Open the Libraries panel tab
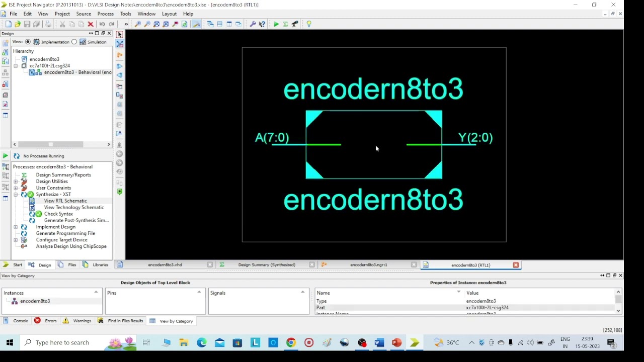The height and width of the screenshot is (362, 644). tap(96, 264)
